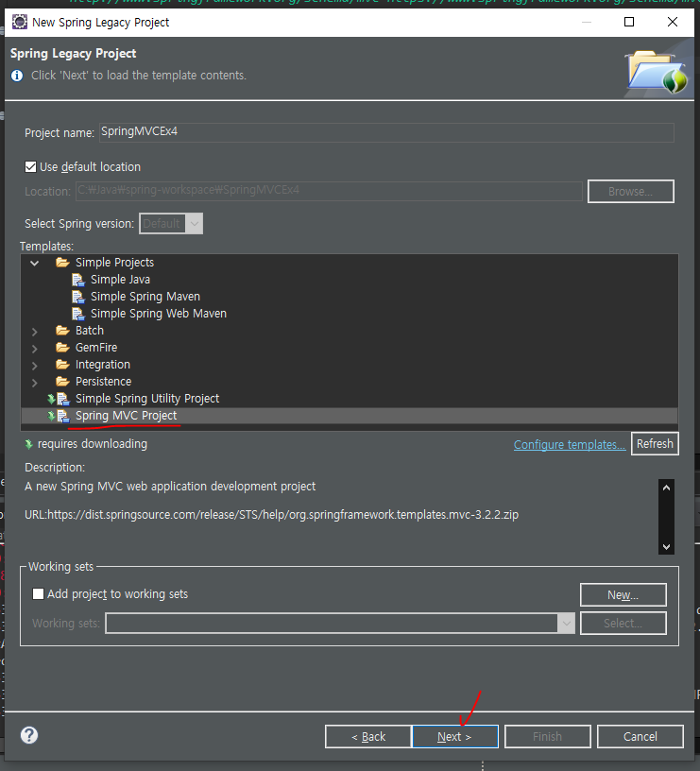Image resolution: width=700 pixels, height=771 pixels.
Task: Click the 'requires downloading' label
Action: [x=93, y=444]
